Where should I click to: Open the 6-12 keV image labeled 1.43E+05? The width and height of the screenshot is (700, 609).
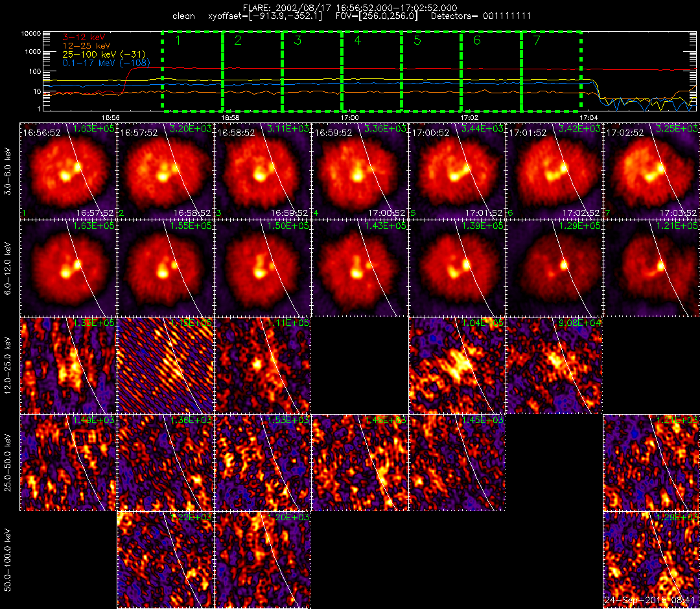coord(360,269)
